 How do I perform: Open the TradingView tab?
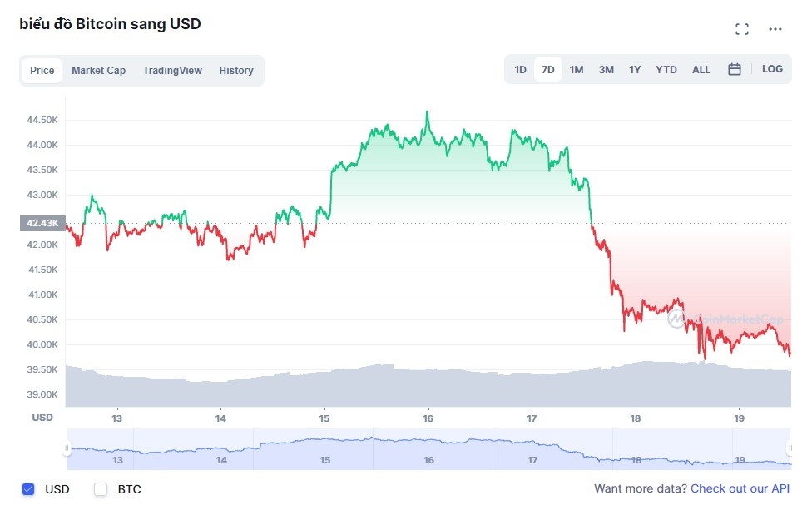pyautogui.click(x=172, y=71)
